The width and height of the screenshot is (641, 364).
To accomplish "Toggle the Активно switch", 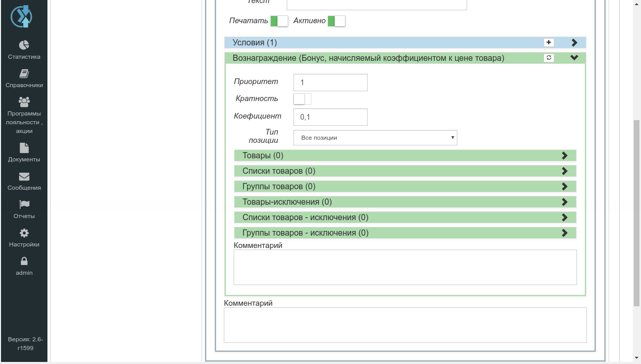I will [336, 21].
